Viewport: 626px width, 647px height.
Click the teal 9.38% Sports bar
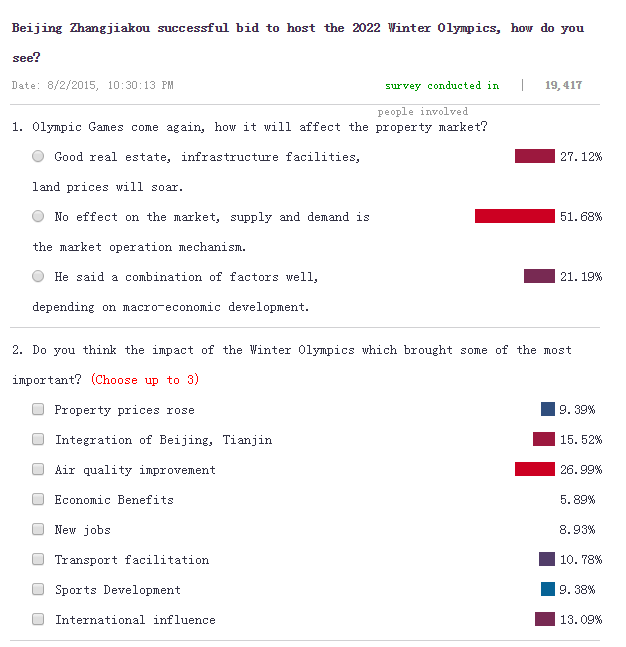click(x=547, y=589)
